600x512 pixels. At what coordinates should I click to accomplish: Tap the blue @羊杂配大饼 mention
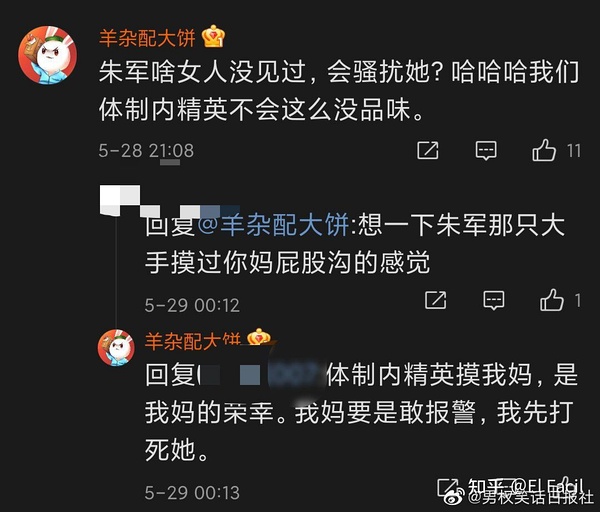tap(273, 225)
